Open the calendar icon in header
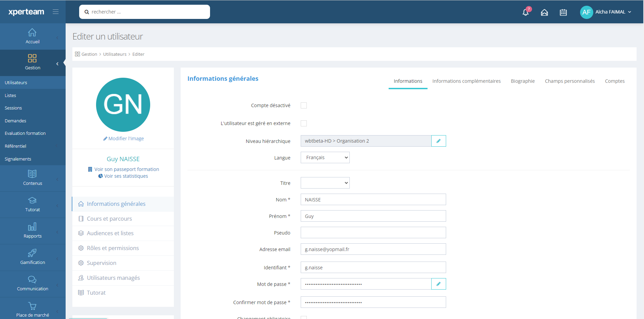 563,13
